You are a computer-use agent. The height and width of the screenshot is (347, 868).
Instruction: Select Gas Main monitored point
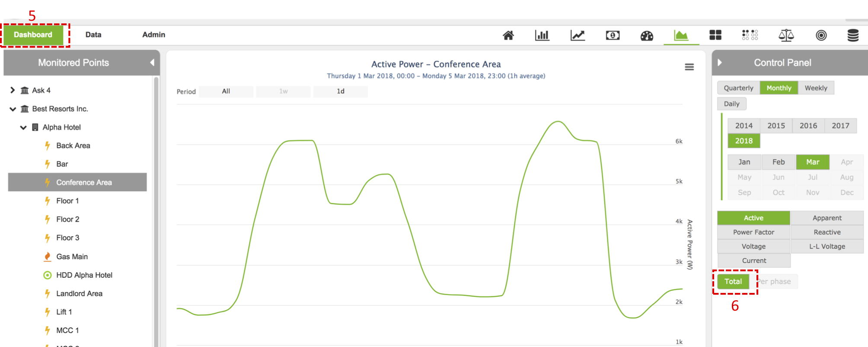click(72, 257)
